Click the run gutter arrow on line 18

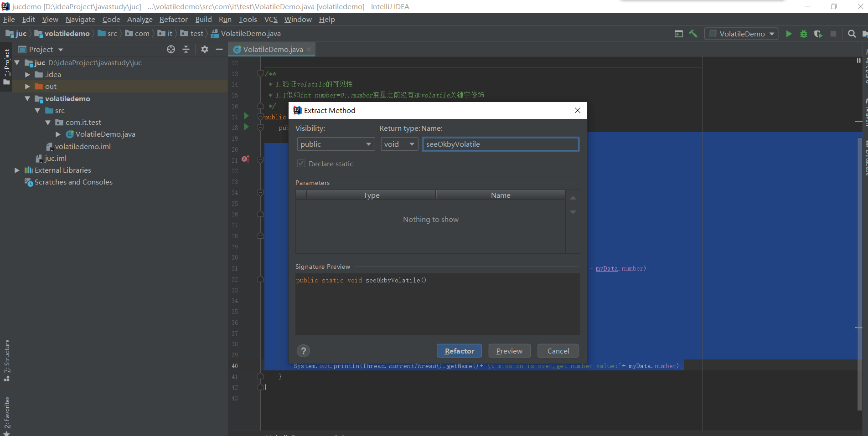coord(246,127)
